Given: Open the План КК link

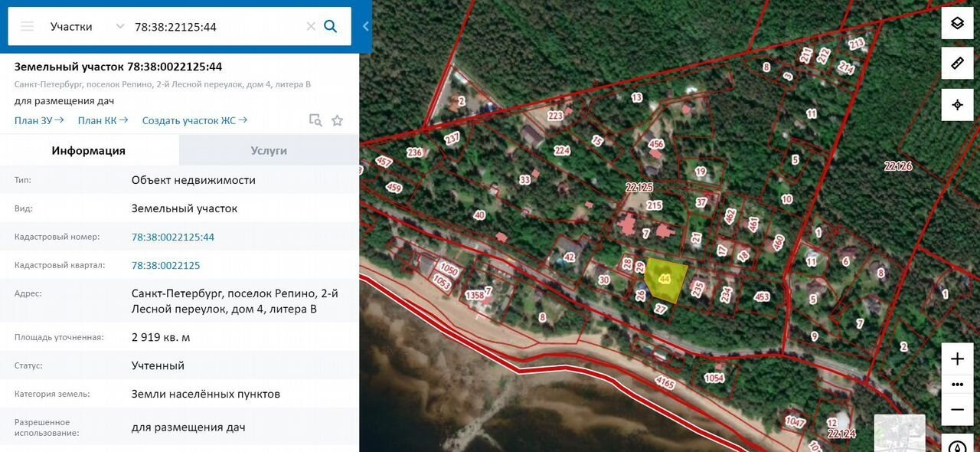Looking at the screenshot, I should click(x=103, y=120).
